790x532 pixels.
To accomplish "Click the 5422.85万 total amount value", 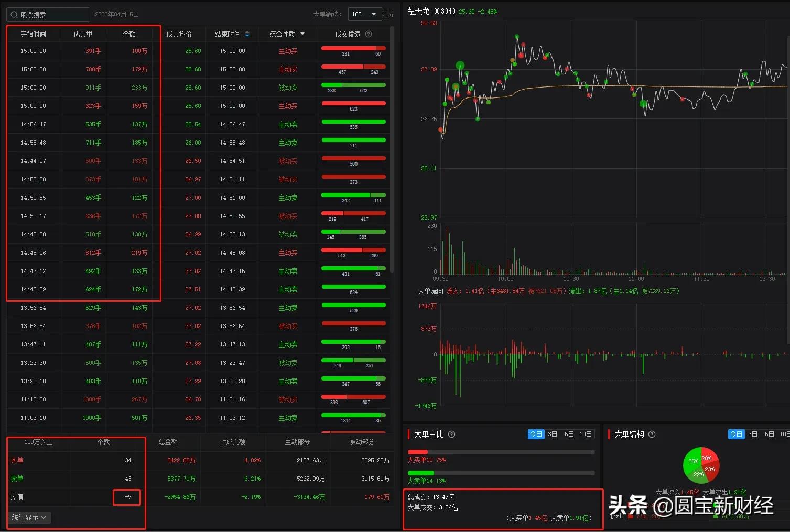I will [181, 460].
